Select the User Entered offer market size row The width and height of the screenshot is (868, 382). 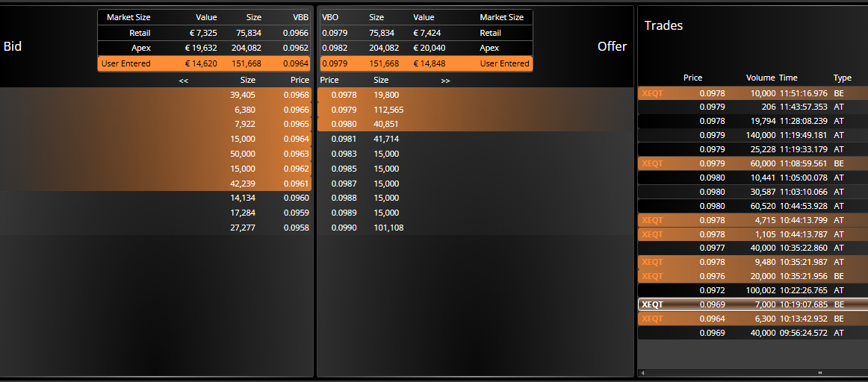tap(427, 63)
